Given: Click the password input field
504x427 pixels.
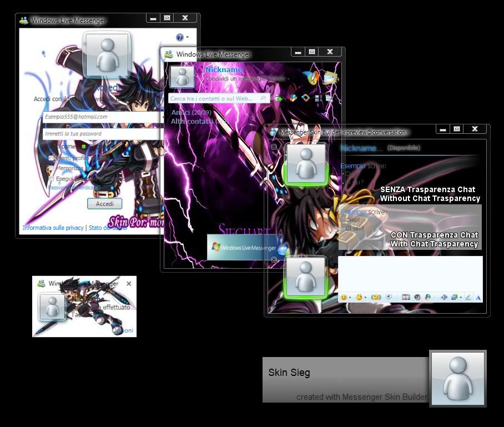Looking at the screenshot, I should (103, 134).
